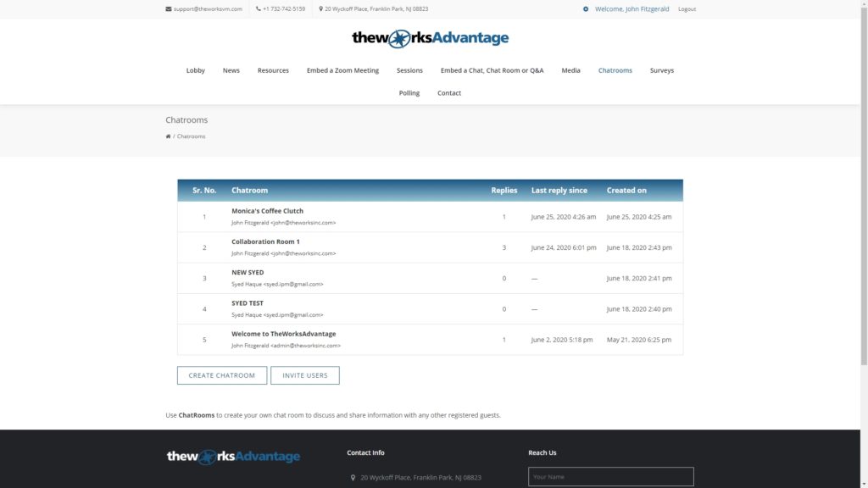This screenshot has width=868, height=488.
Task: Open the Surveys menu item
Action: 661,70
